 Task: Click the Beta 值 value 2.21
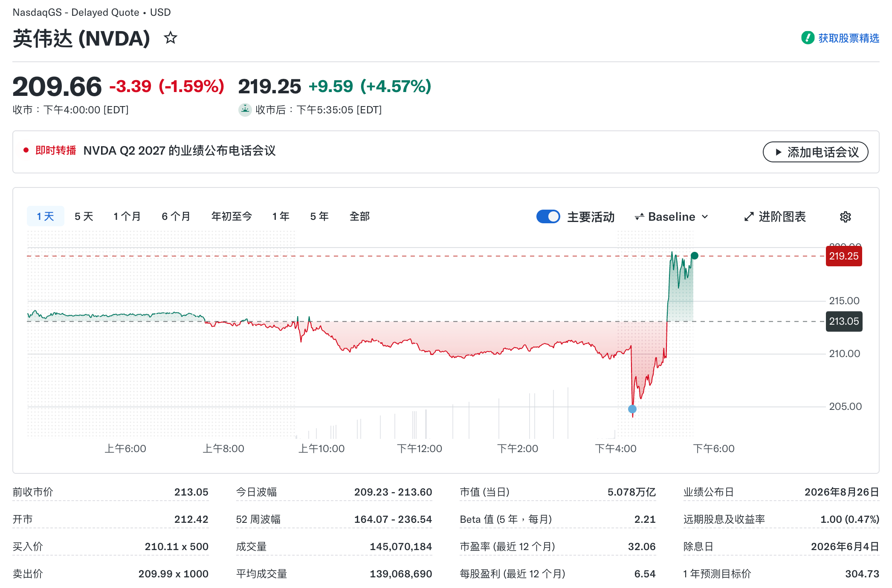[645, 519]
